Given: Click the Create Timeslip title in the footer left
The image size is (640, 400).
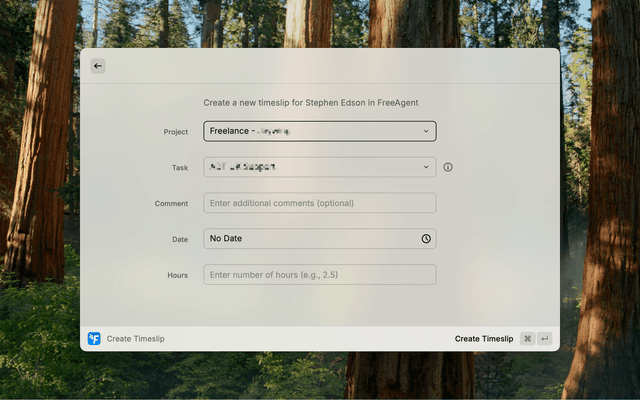Looking at the screenshot, I should pos(136,339).
